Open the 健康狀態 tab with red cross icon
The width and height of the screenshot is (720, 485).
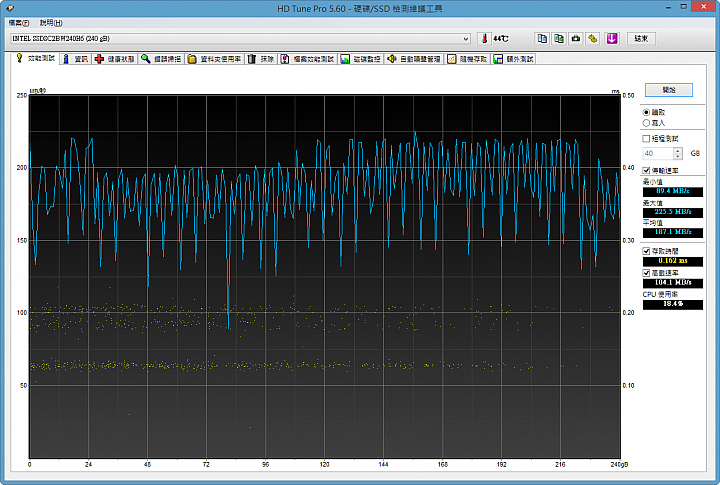(x=115, y=59)
